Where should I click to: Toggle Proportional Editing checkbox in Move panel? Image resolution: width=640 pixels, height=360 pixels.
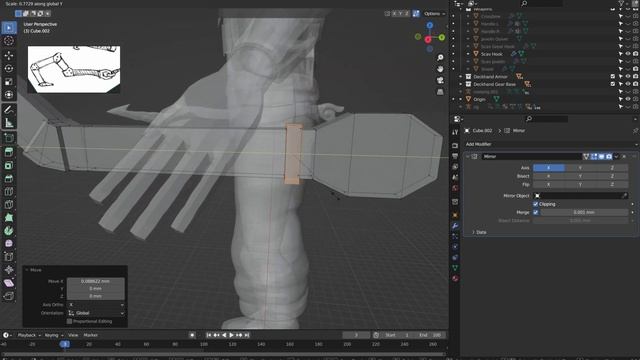click(69, 321)
